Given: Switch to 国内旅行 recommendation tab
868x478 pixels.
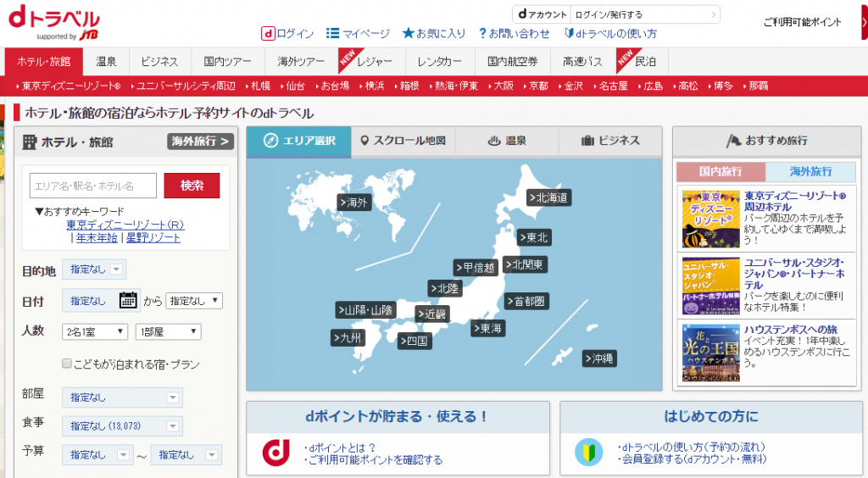Looking at the screenshot, I should pos(721,171).
